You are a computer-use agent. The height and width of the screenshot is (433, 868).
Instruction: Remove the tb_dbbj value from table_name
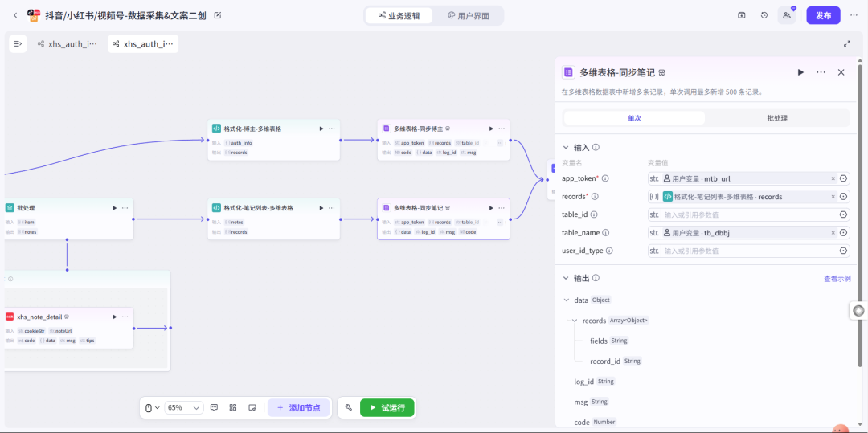coord(833,233)
